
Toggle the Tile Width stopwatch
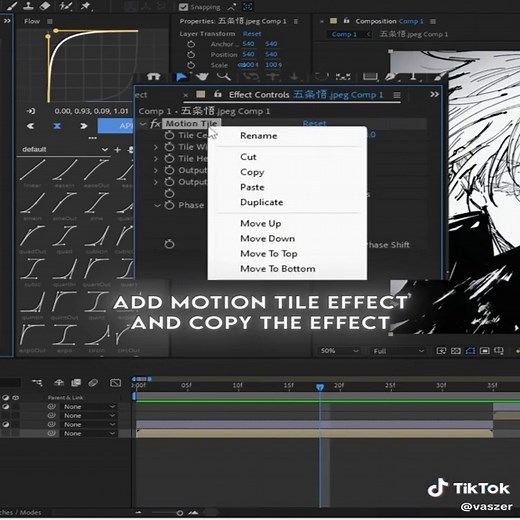point(169,147)
